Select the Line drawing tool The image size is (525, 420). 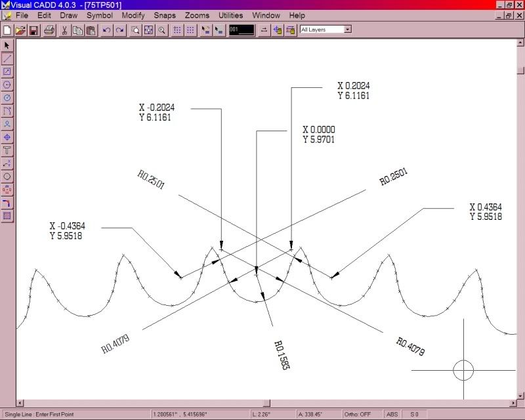pyautogui.click(x=8, y=58)
